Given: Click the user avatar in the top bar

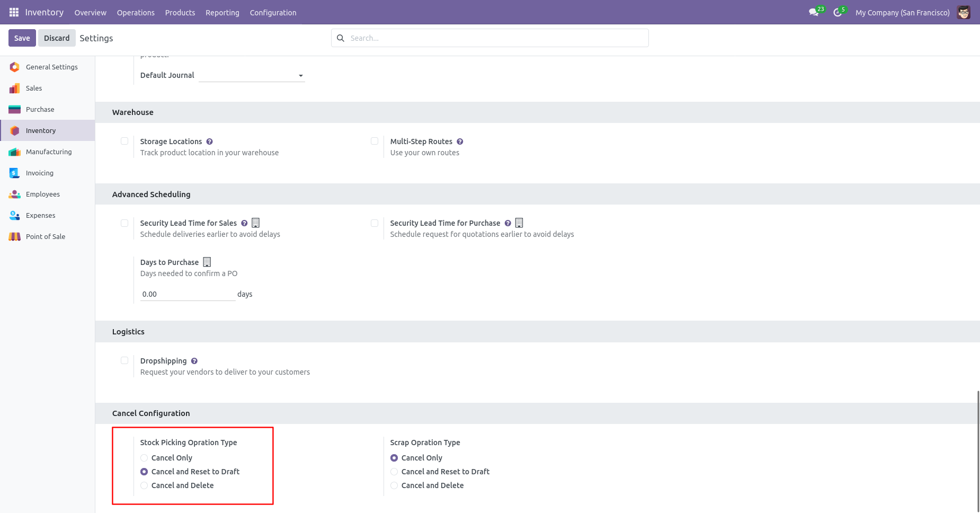Looking at the screenshot, I should [964, 12].
